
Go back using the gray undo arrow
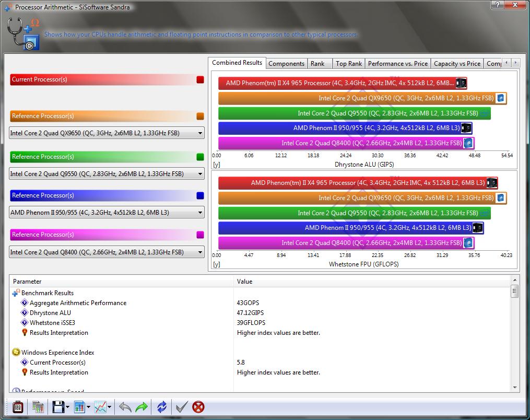coord(125,407)
